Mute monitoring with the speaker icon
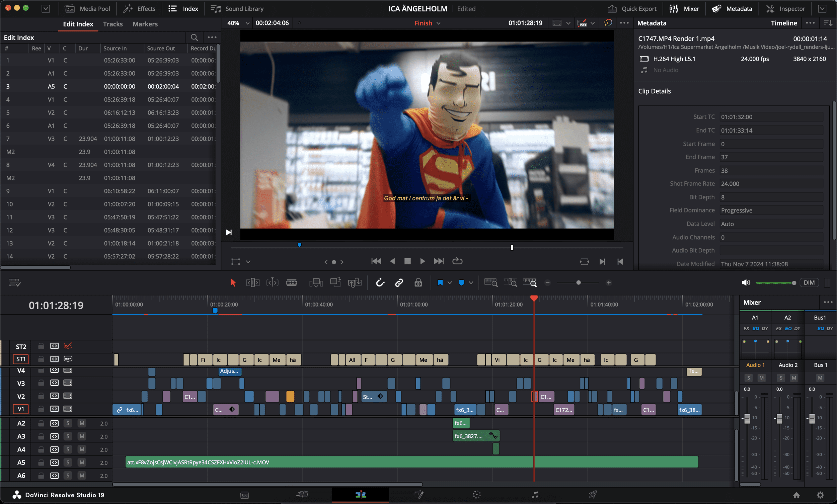 [746, 282]
